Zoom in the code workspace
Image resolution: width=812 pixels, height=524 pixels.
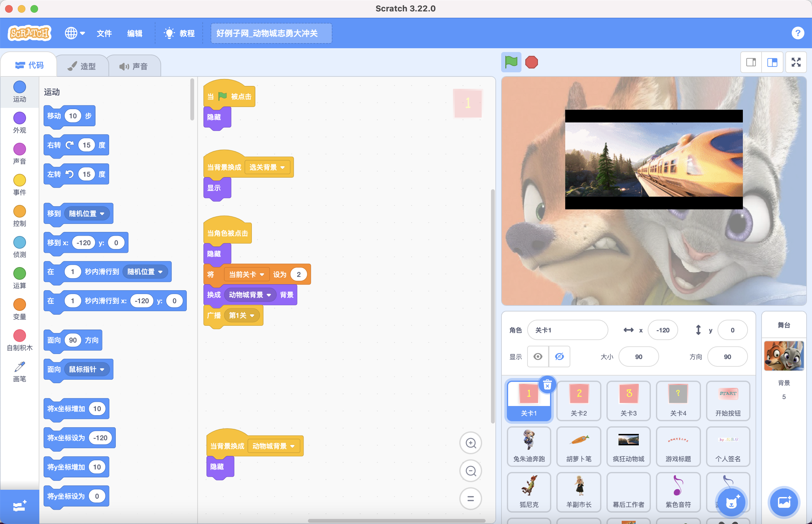click(470, 443)
